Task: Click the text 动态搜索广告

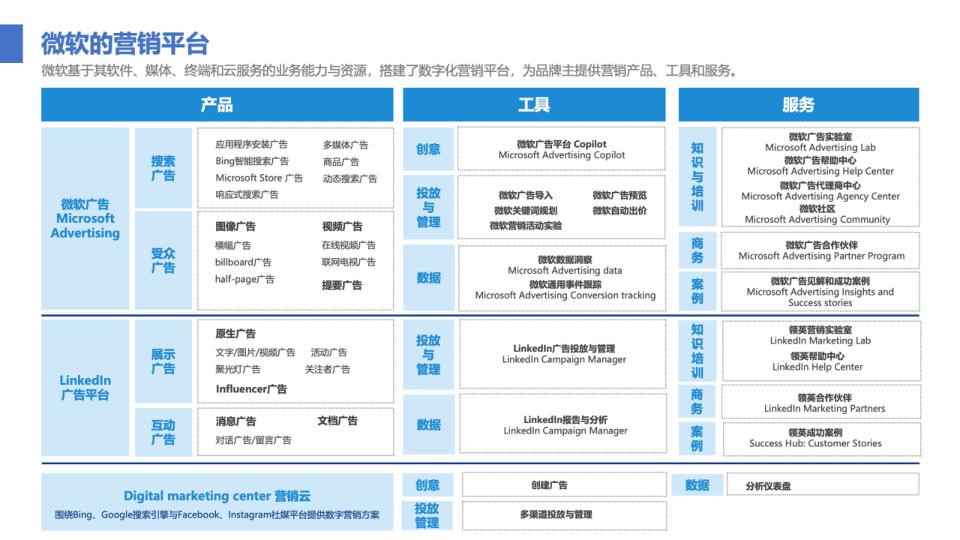Action: pyautogui.click(x=350, y=179)
